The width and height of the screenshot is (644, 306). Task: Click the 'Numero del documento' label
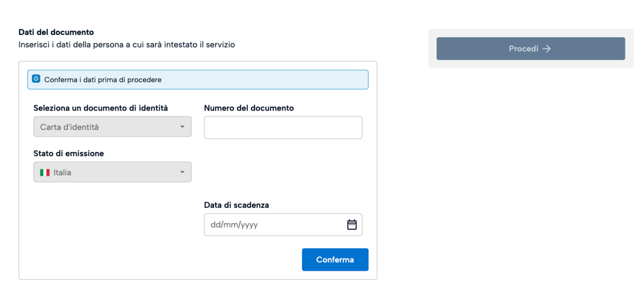249,108
